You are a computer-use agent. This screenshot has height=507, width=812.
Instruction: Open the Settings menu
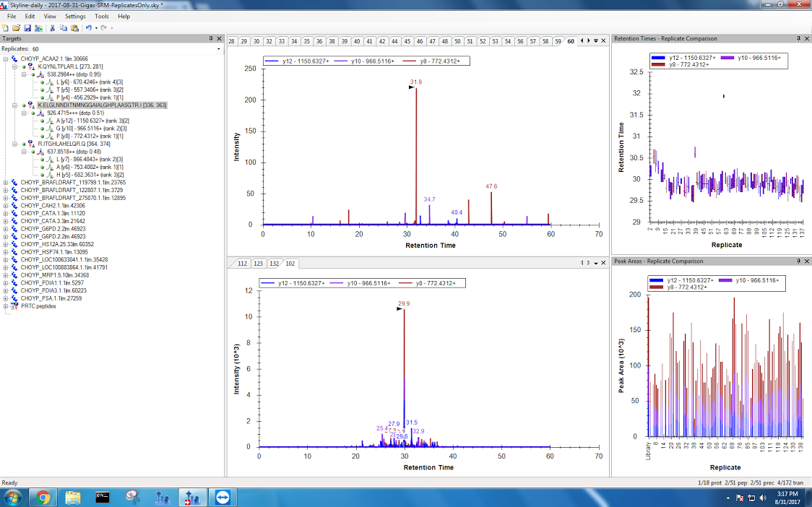point(74,16)
